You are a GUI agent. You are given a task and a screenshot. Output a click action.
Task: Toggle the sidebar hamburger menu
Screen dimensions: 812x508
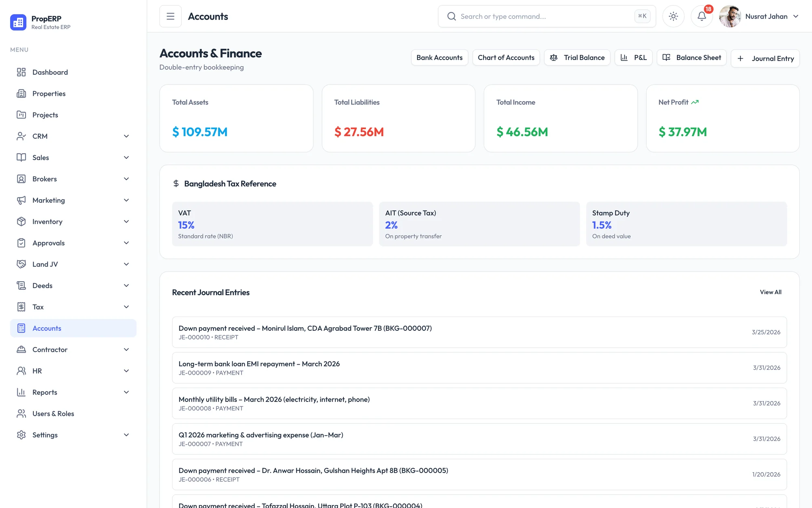coord(171,16)
